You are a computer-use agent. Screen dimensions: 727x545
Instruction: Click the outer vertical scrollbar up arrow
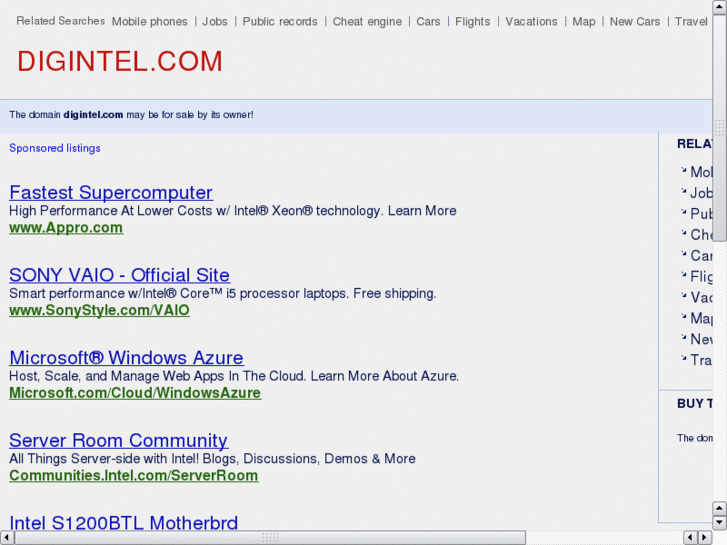tap(720, 7)
